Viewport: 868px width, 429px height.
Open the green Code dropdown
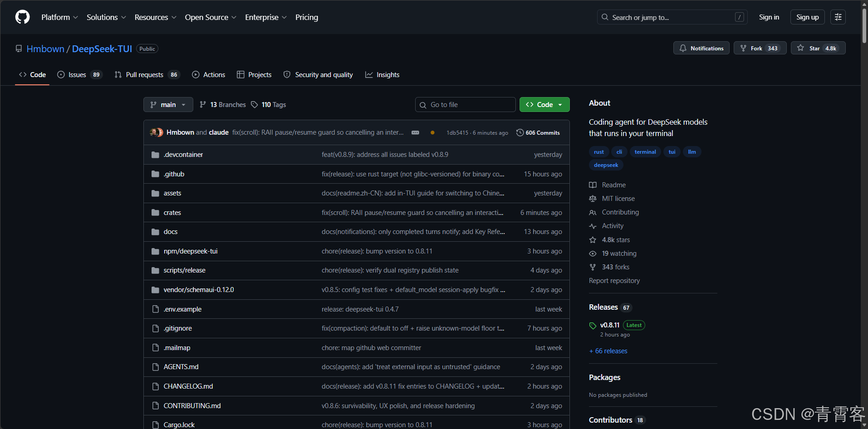(x=544, y=105)
